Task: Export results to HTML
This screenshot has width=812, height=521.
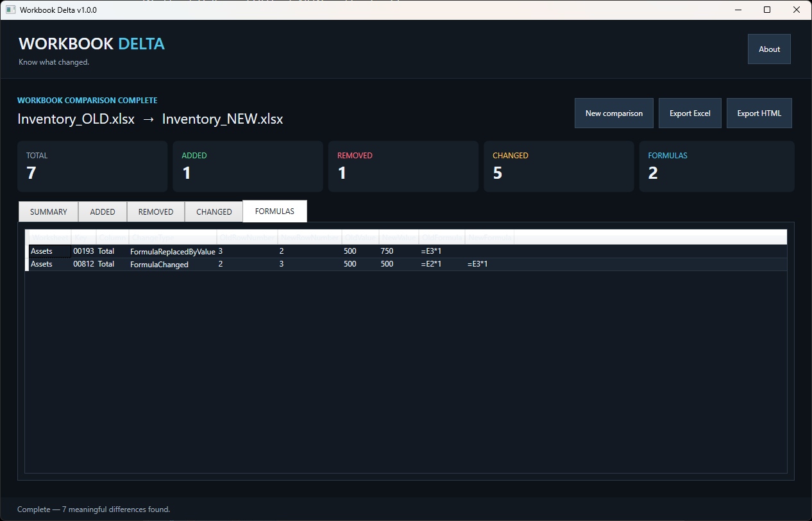Action: point(759,113)
